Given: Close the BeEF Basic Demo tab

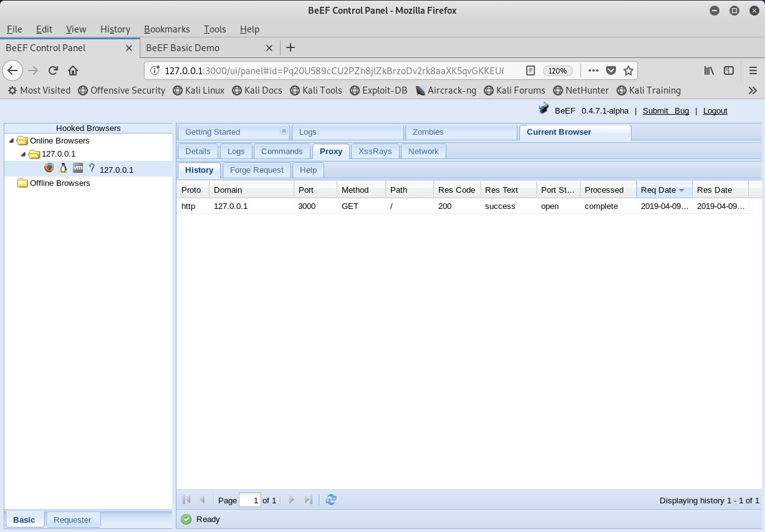Looking at the screenshot, I should pos(269,48).
